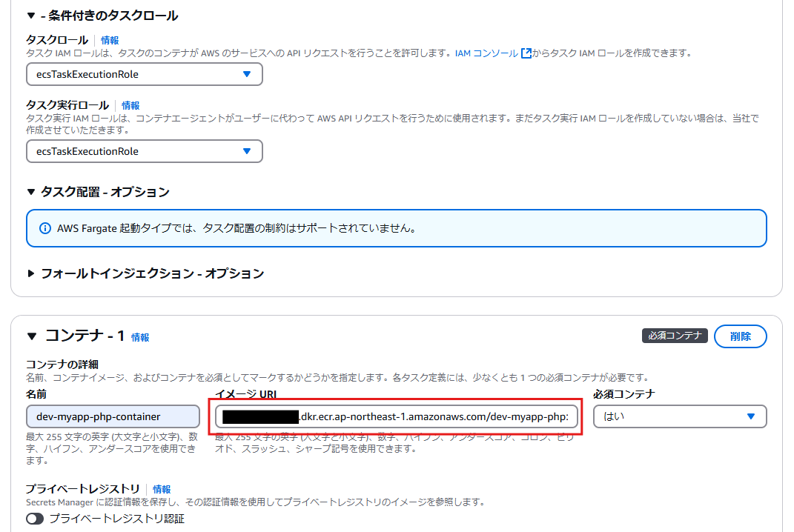The height and width of the screenshot is (532, 794).
Task: Collapse the タスク配置 - オプション section
Action: pos(31,192)
